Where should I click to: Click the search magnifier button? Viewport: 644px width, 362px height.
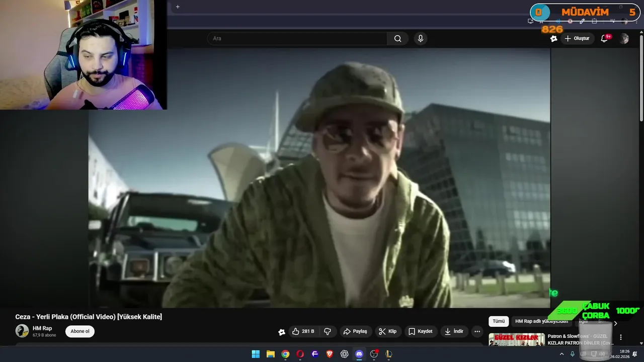tap(397, 38)
